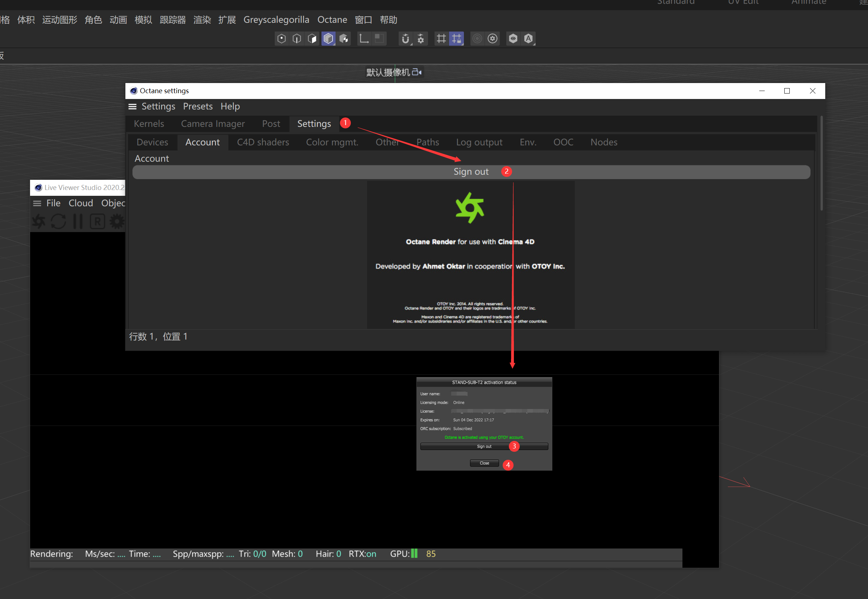Select the Edges mode icon

[297, 39]
